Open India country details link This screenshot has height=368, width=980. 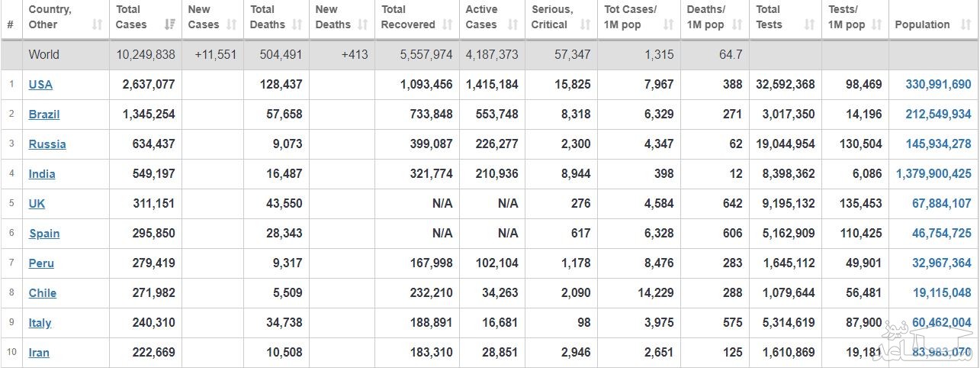click(42, 174)
